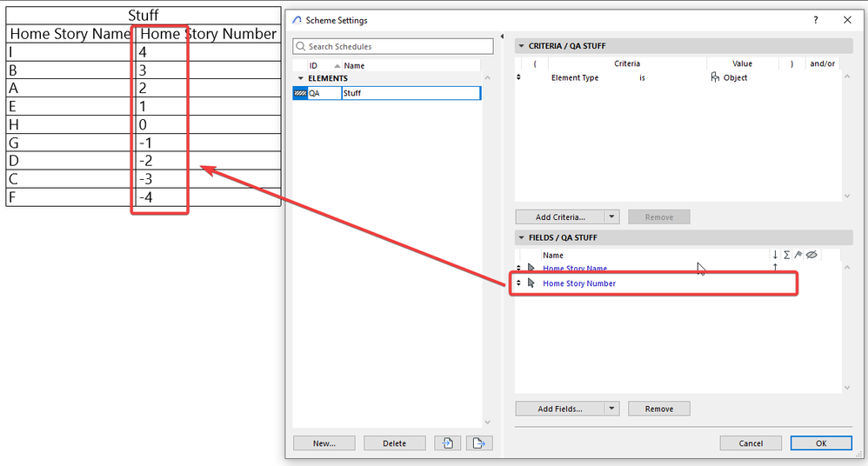Click the close parenthesis column header

pos(791,63)
